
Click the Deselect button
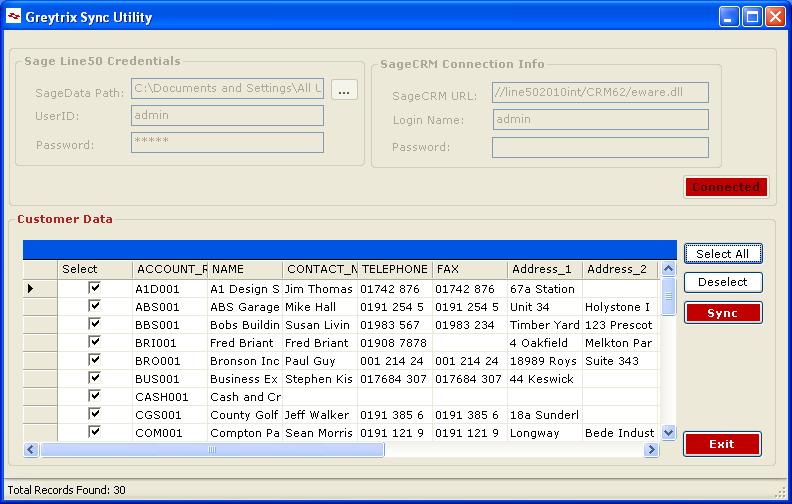click(723, 282)
